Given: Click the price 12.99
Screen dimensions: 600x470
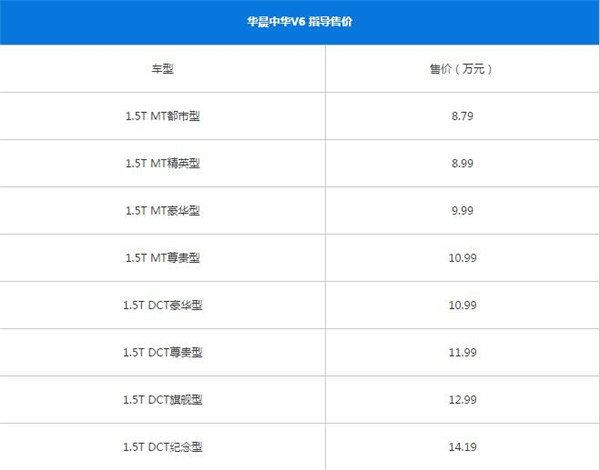Looking at the screenshot, I should (x=462, y=400).
